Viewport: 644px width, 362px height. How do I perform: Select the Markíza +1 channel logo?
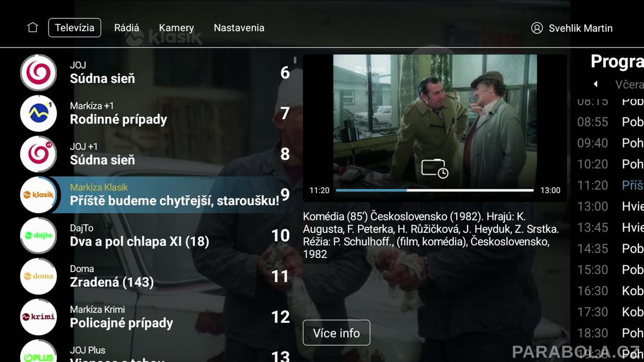(x=39, y=113)
